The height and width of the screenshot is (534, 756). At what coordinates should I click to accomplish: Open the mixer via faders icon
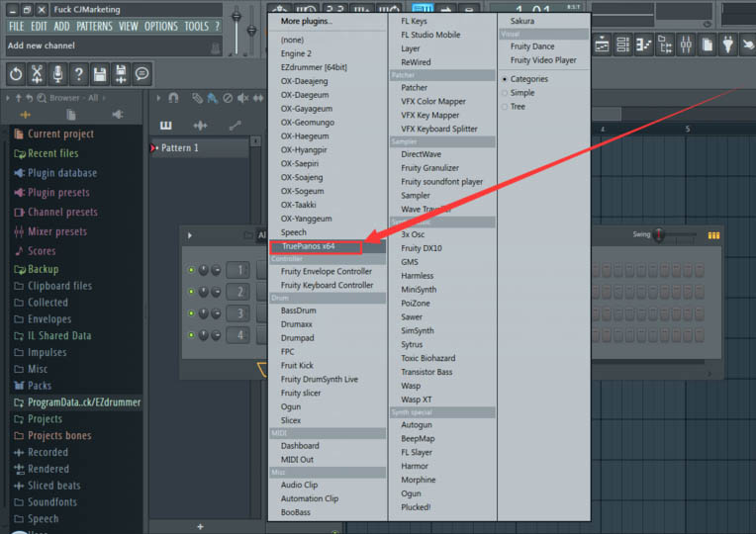tap(686, 45)
